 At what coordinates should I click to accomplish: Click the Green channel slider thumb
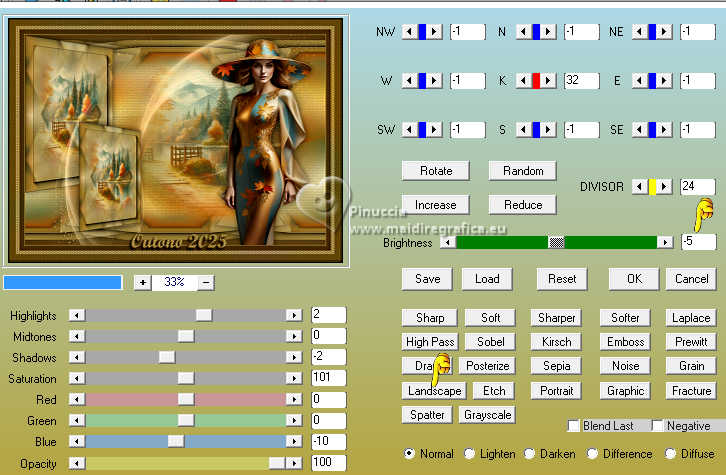point(186,420)
